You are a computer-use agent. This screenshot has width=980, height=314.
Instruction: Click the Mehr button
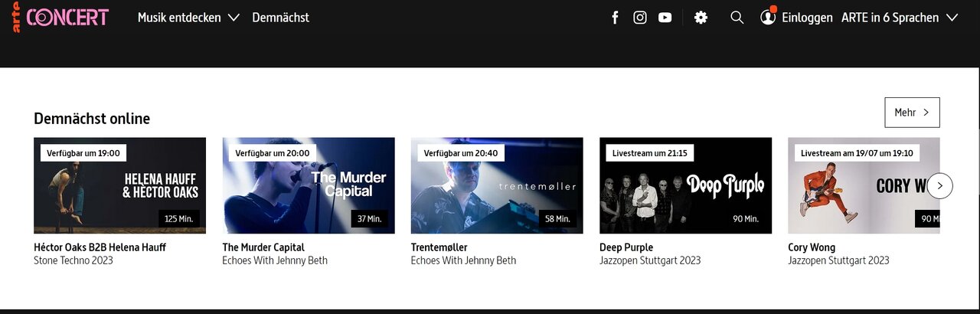(912, 113)
